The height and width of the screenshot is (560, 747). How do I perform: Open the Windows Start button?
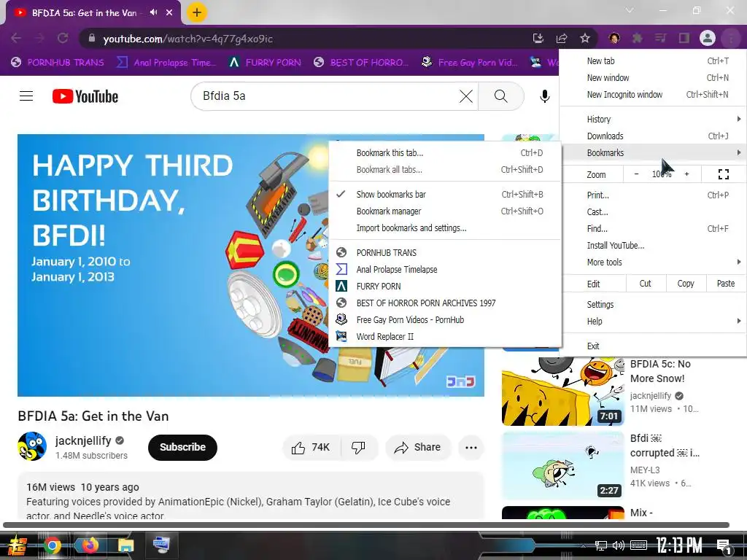click(x=17, y=545)
